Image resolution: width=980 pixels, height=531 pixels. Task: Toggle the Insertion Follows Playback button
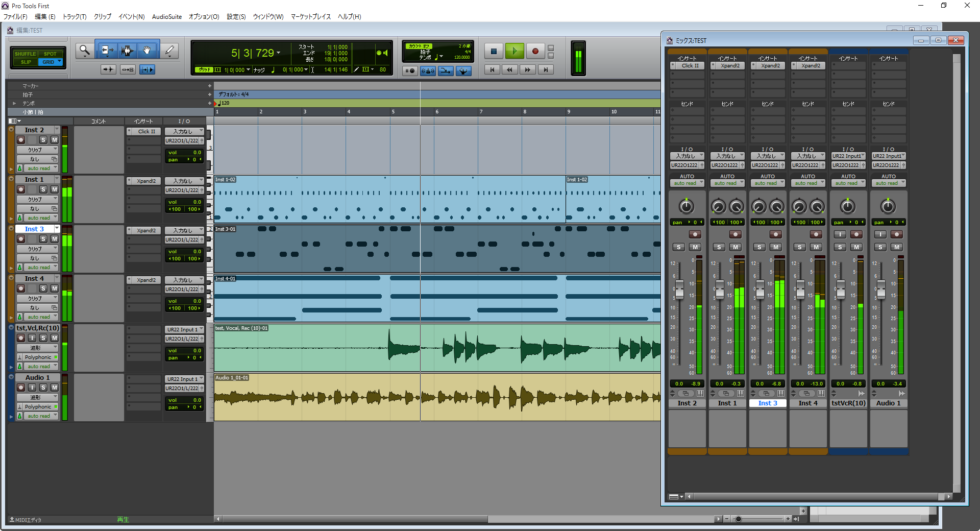(x=147, y=69)
